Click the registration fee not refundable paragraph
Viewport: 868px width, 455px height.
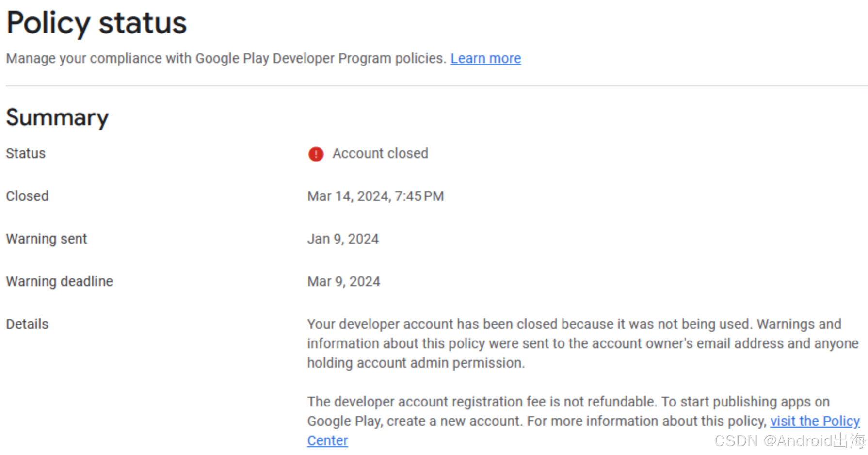pyautogui.click(x=583, y=421)
